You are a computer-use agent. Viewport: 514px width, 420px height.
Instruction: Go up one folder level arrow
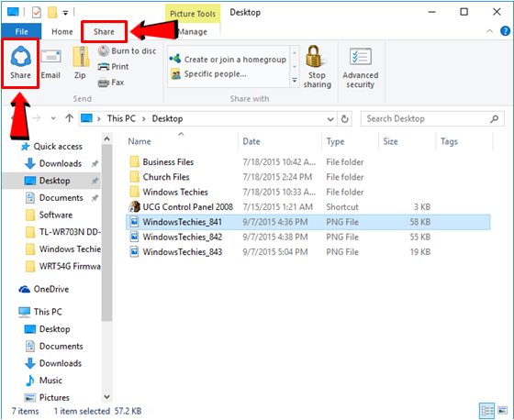[69, 118]
